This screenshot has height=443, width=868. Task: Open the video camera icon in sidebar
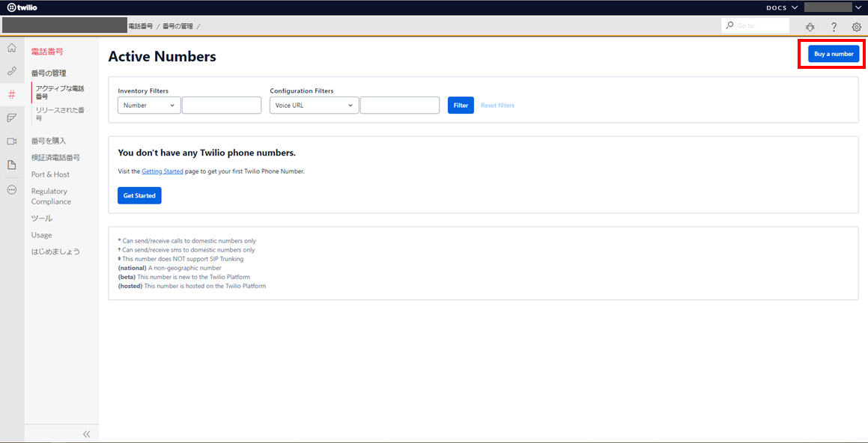point(12,141)
